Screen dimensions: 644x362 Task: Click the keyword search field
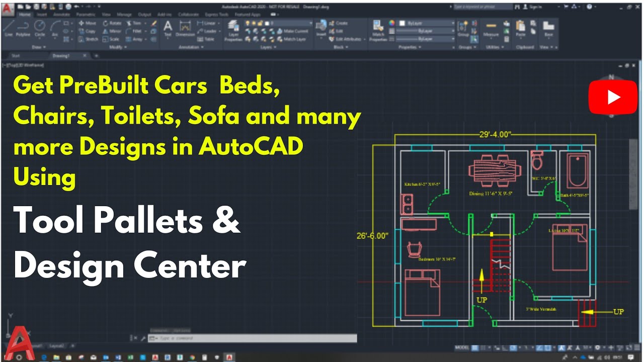pyautogui.click(x=482, y=7)
